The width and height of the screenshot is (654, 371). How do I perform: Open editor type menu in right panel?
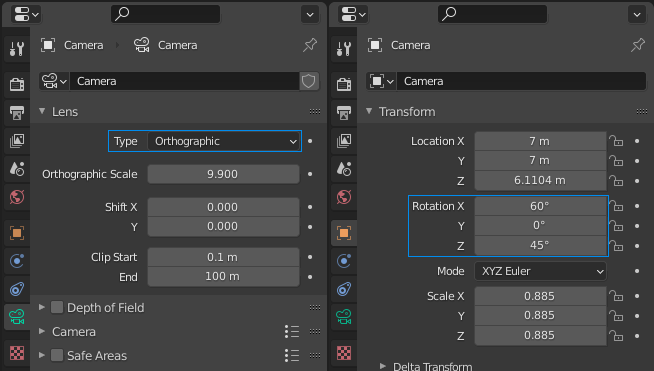353,15
